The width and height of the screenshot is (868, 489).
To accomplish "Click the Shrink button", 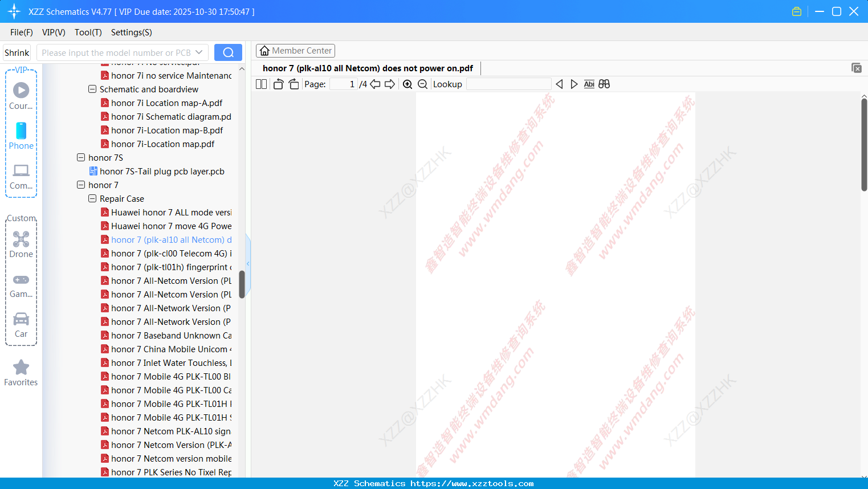I will coord(17,52).
